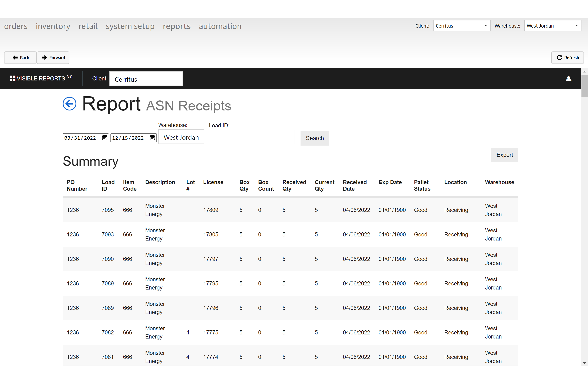Click the Pallet Status column header
The height and width of the screenshot is (392, 588).
[x=422, y=186]
